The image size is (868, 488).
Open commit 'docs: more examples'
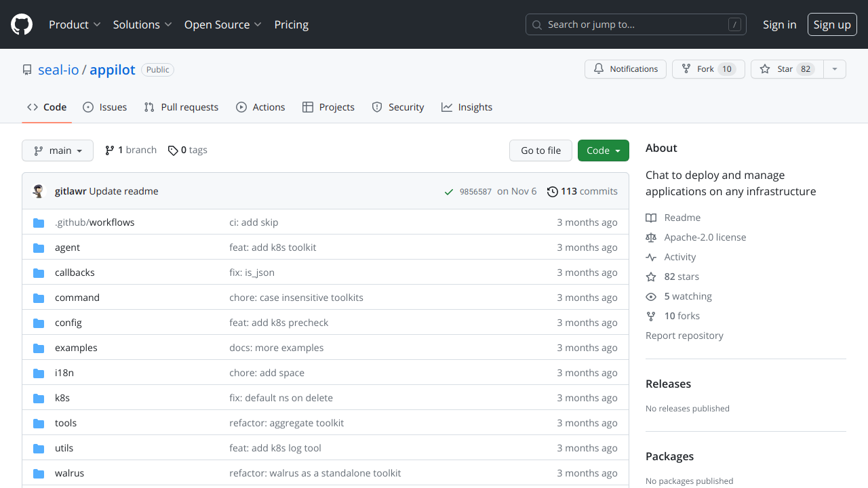(277, 348)
